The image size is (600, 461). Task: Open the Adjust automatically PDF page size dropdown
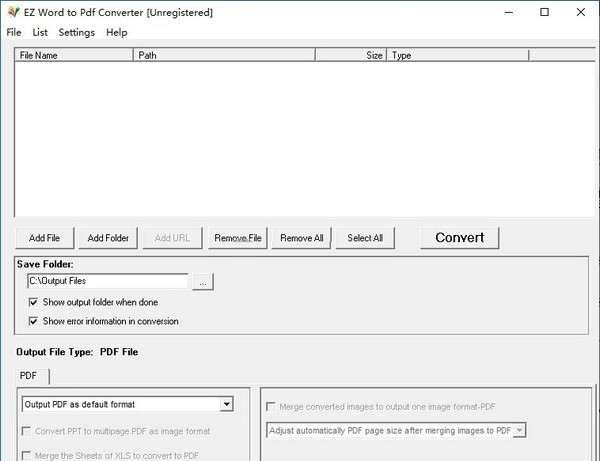(x=396, y=430)
